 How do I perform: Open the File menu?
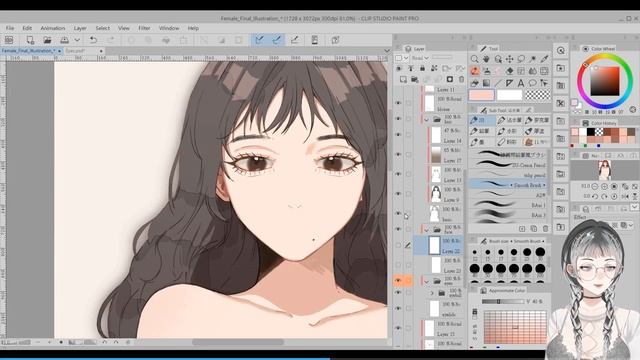10,28
